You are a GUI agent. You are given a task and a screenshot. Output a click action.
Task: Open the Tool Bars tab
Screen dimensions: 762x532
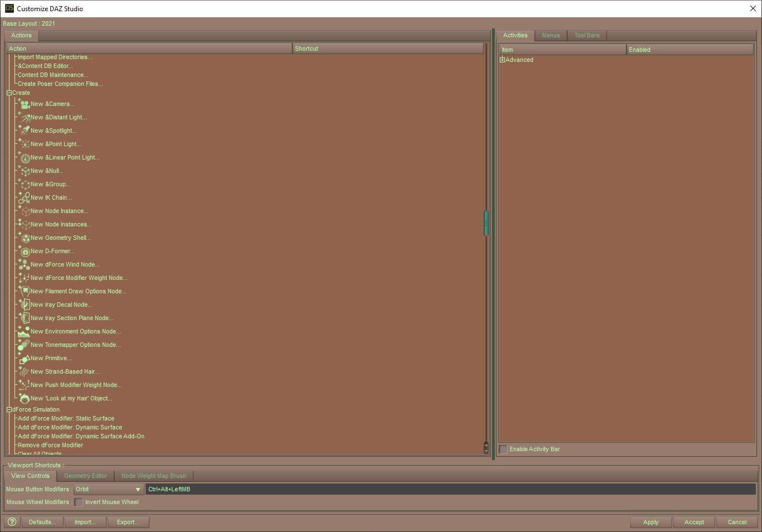[587, 36]
